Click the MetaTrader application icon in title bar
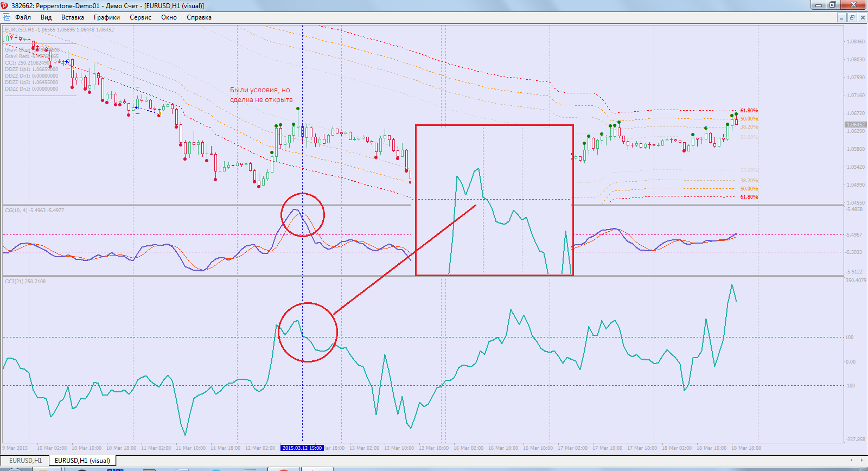The width and height of the screenshot is (868, 471). pyautogui.click(x=5, y=5)
